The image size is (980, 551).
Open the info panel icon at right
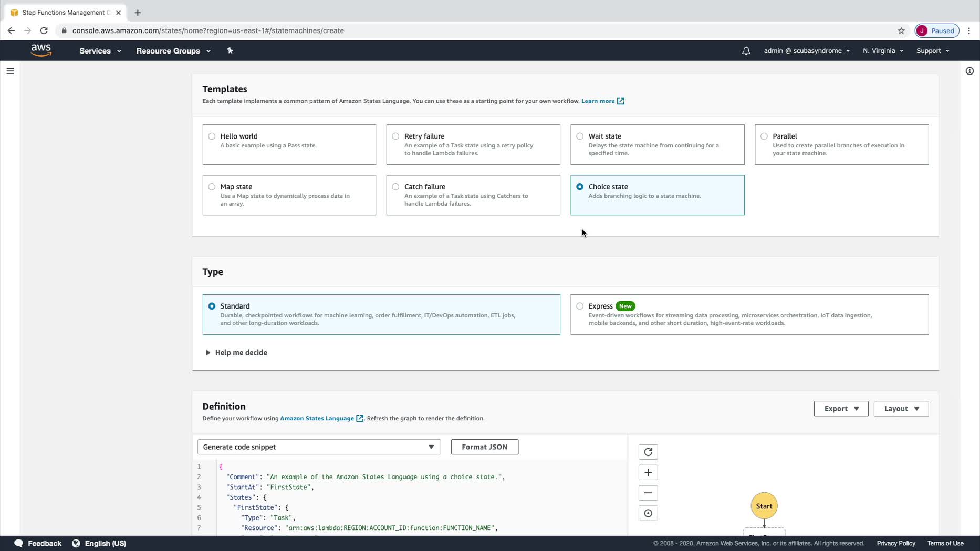pos(969,71)
